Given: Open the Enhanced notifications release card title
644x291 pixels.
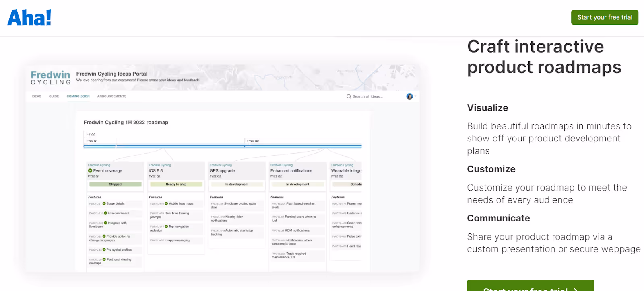Looking at the screenshot, I should click(x=291, y=171).
